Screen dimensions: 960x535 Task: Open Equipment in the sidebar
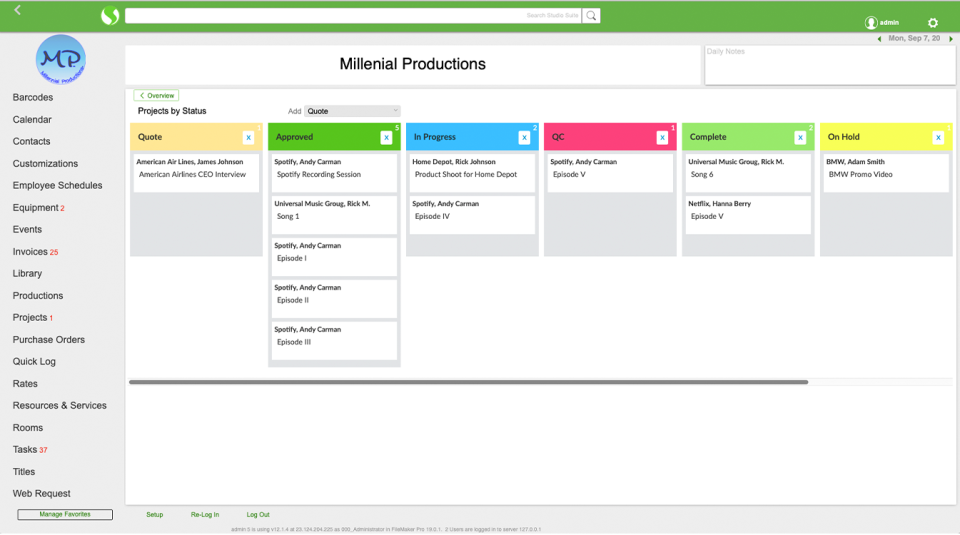click(x=36, y=208)
